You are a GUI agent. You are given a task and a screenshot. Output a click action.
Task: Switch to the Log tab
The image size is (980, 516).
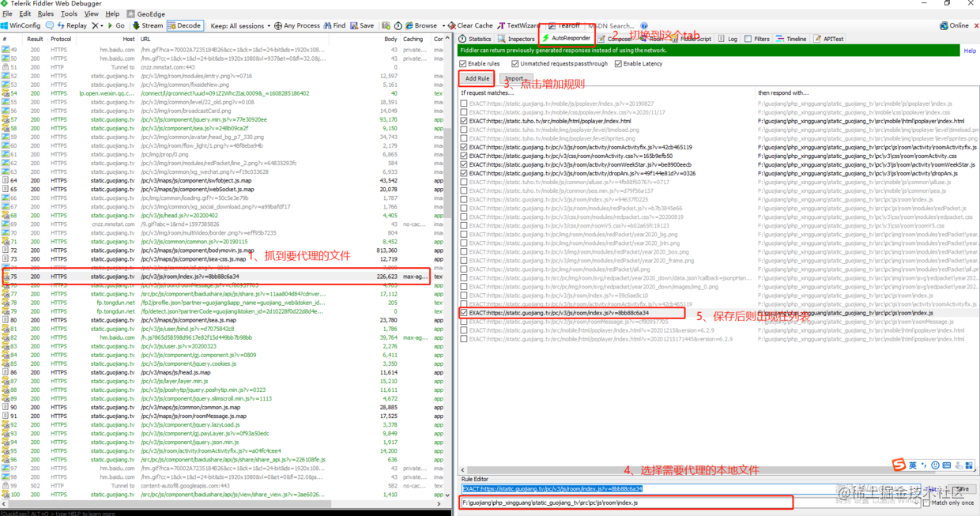tap(728, 39)
